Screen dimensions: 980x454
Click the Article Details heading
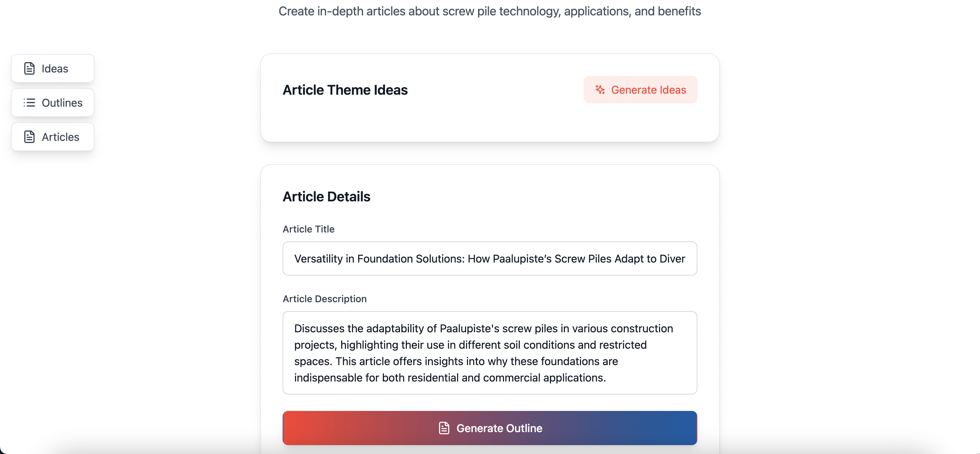(326, 197)
